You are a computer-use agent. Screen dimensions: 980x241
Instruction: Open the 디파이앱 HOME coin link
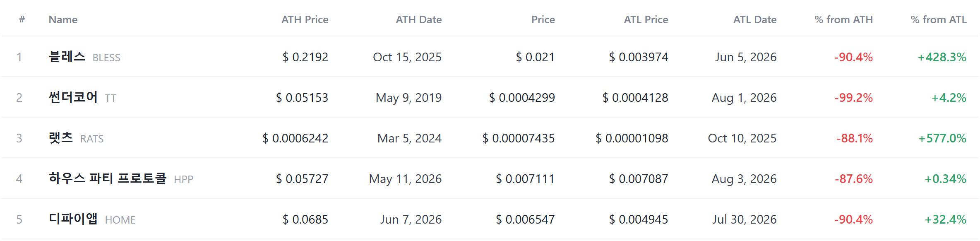tap(92, 219)
